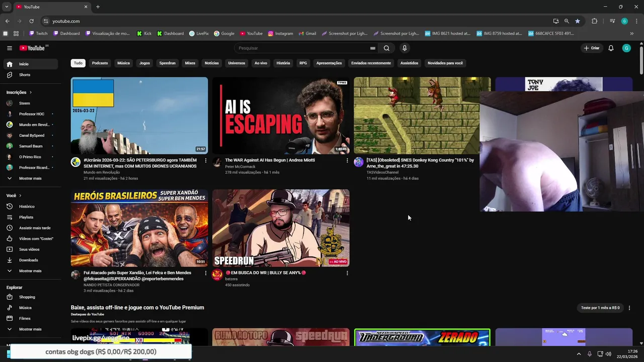Click the Pesquisar search field
Image resolution: width=644 pixels, height=362 pixels.
click(x=302, y=48)
